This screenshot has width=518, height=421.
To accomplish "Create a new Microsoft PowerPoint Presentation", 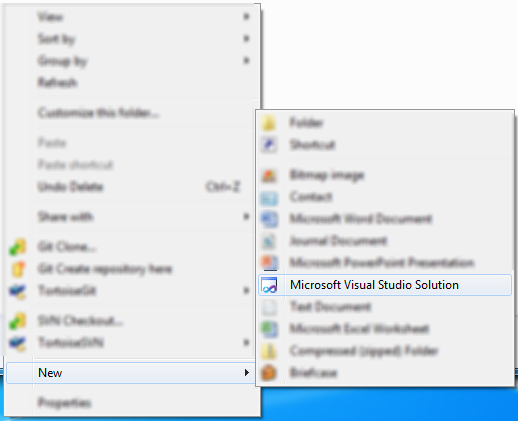I will coord(385,263).
